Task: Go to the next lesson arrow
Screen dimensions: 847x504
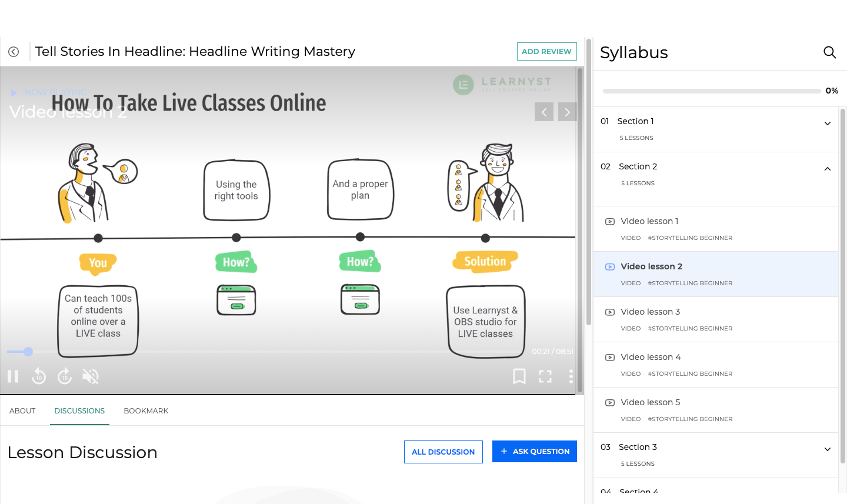Action: pyautogui.click(x=567, y=112)
